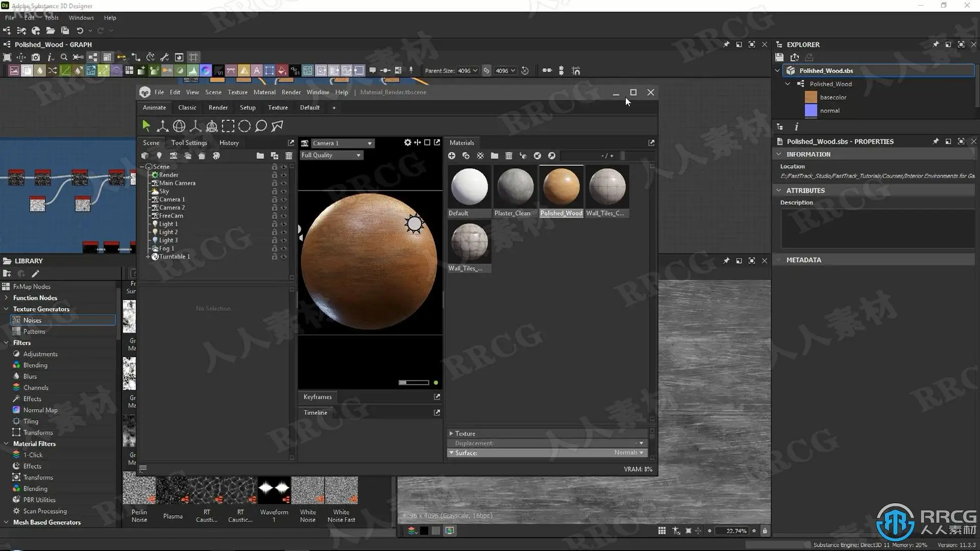Add new light via bulb icon
Viewport: 980px width, 551px height.
(159, 156)
